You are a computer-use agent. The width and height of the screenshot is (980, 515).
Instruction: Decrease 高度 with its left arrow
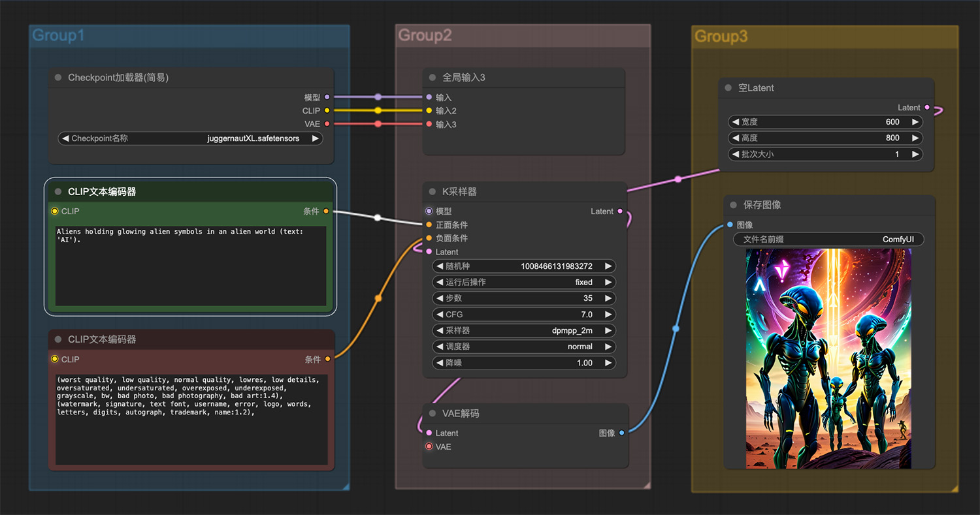(736, 138)
